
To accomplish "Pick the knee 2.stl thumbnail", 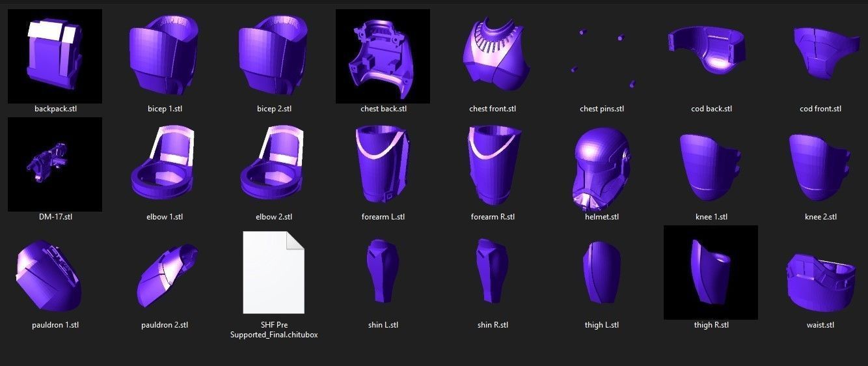I will (x=821, y=167).
